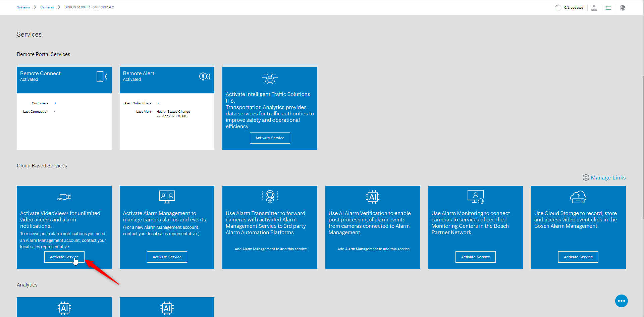Click the second Analytics AI chip icon
The height and width of the screenshot is (317, 644).
click(x=167, y=308)
